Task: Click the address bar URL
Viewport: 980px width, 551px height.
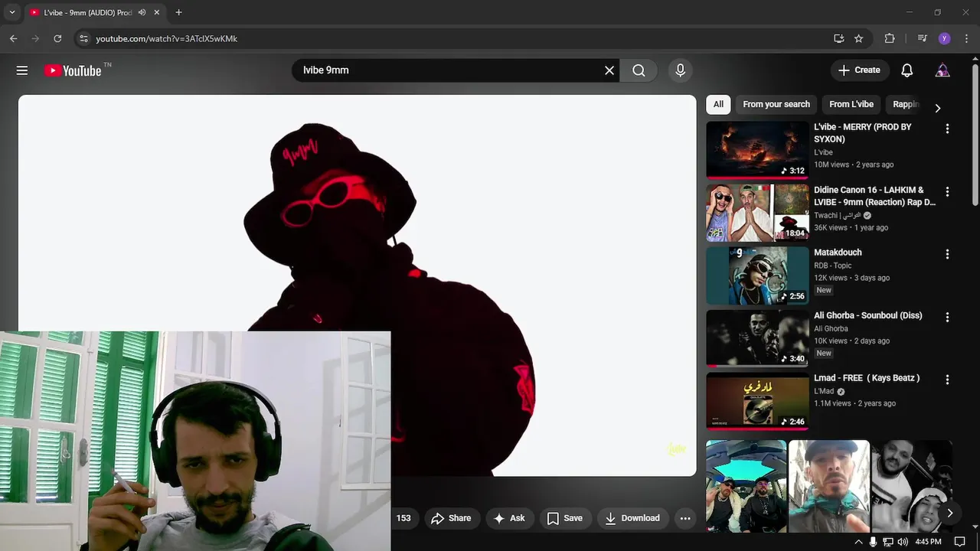Action: pos(166,38)
